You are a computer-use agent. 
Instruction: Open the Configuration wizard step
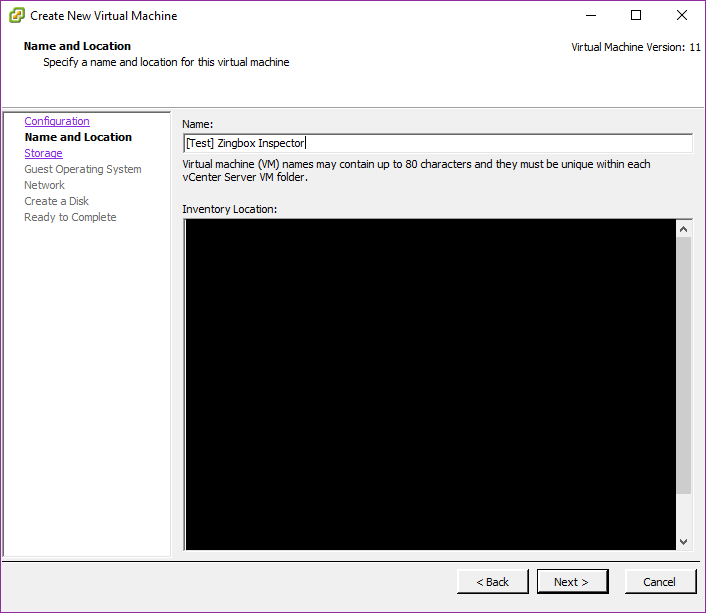coord(57,121)
